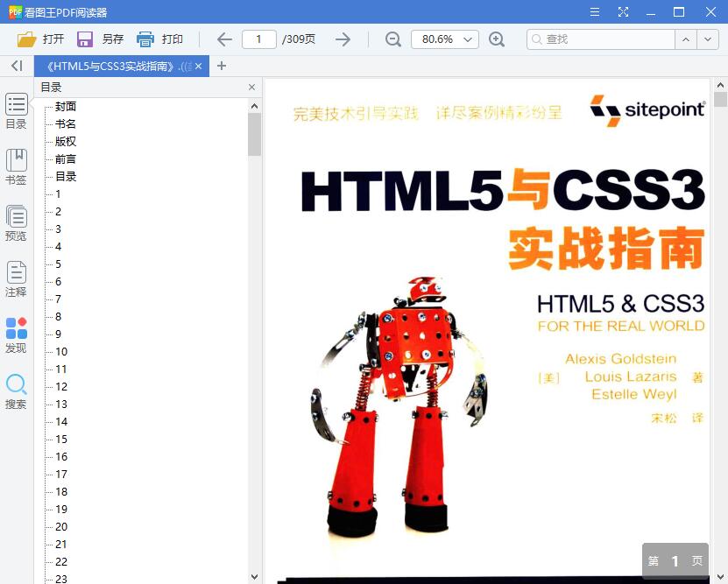Click the page number input field

click(x=259, y=39)
